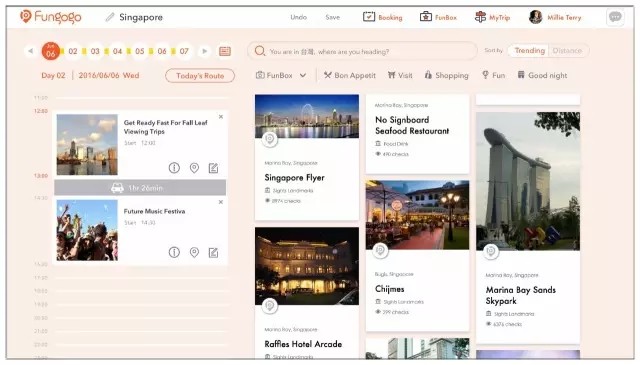Image resolution: width=640 pixels, height=365 pixels.
Task: Click the Day 02 label
Action: tap(53, 76)
